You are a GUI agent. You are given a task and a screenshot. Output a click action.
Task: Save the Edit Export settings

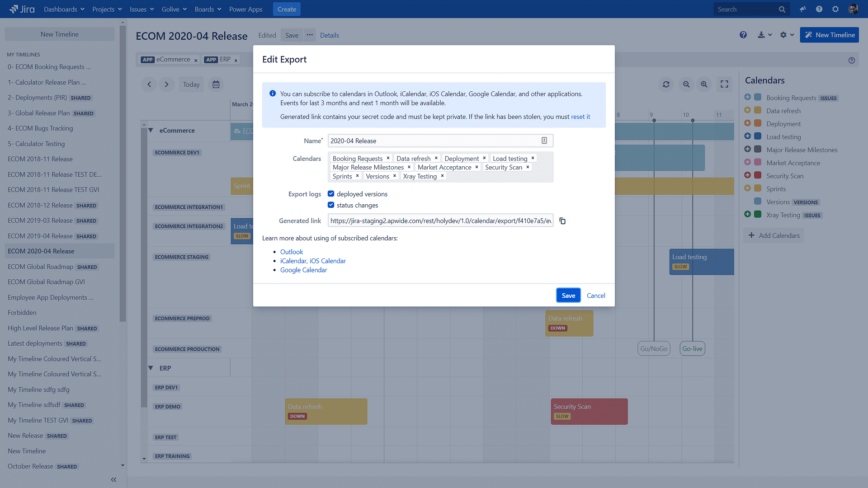coord(568,295)
